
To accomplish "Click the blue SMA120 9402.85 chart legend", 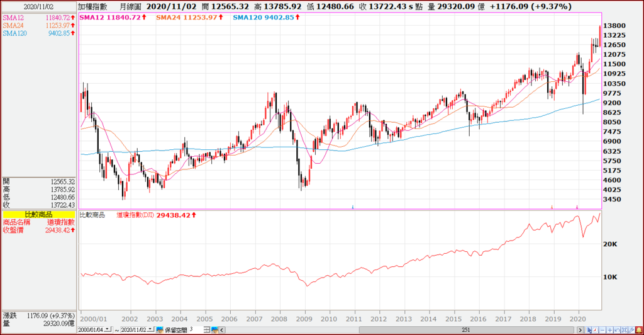I will click(x=267, y=17).
